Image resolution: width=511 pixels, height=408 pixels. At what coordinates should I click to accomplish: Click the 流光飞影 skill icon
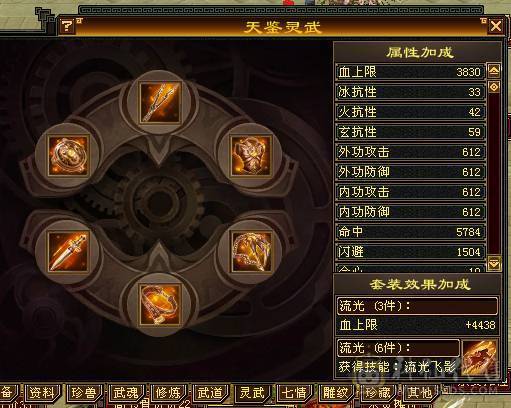coord(479,355)
